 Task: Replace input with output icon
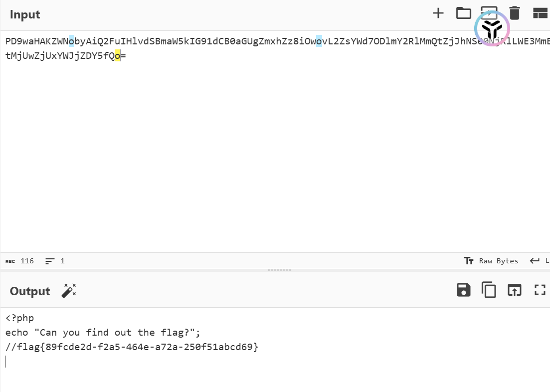[x=515, y=290]
